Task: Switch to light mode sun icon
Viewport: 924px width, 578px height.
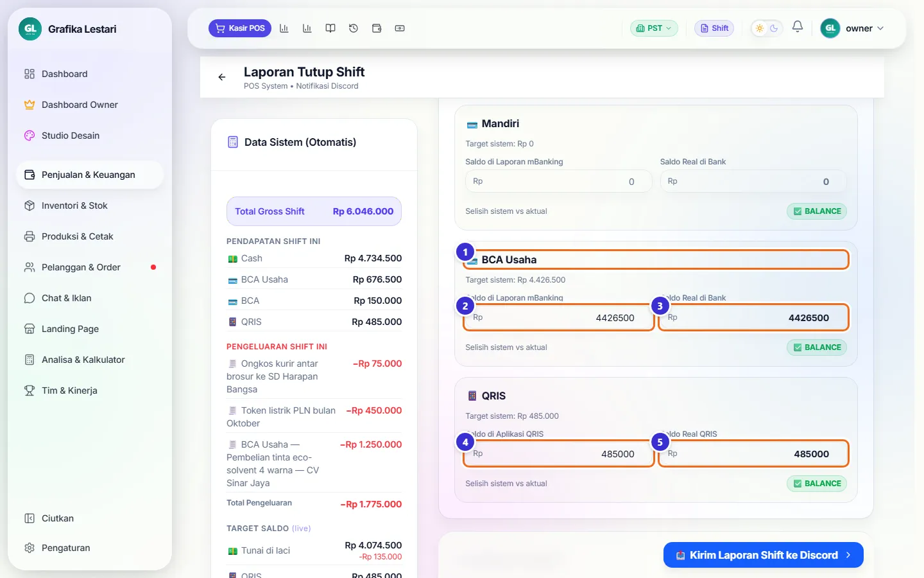Action: pos(760,28)
